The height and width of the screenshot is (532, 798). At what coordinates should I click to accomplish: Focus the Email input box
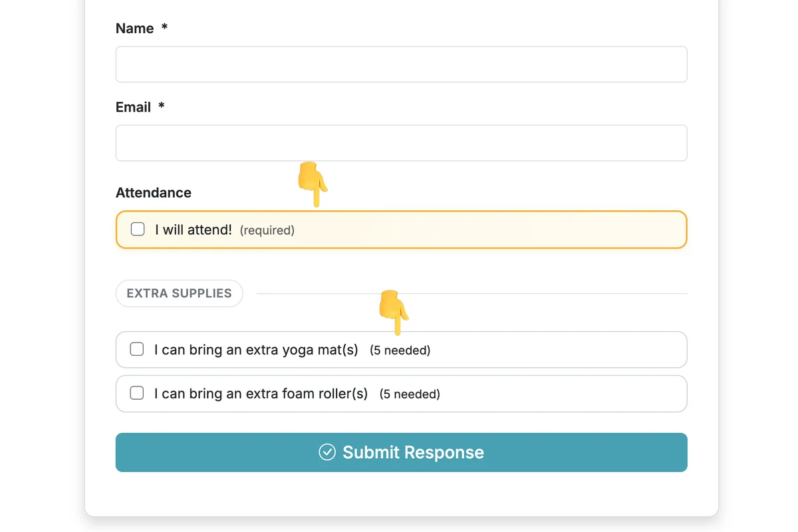(x=401, y=143)
